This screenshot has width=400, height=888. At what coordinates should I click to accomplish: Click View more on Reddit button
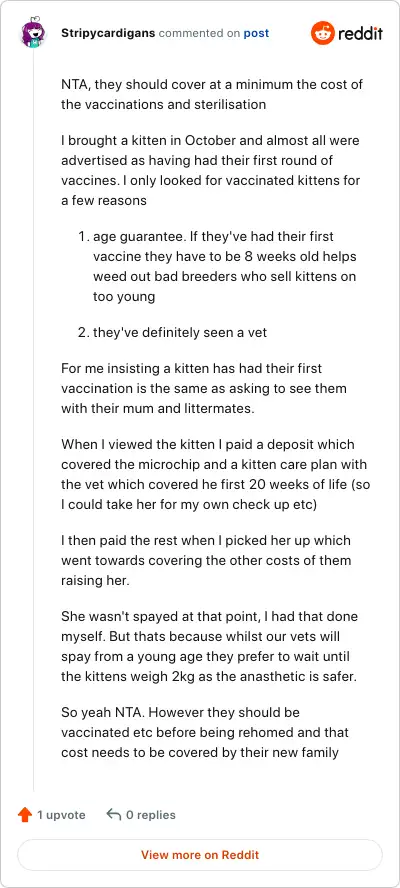coord(200,855)
